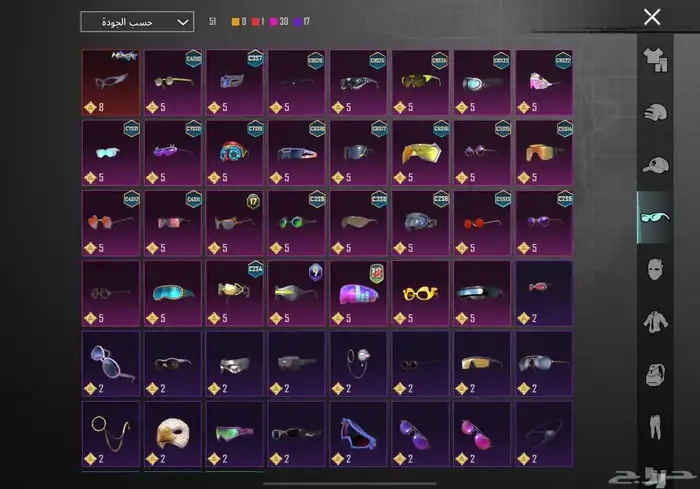Image resolution: width=700 pixels, height=489 pixels.
Task: Switch to the cap headwear category
Action: coord(656,165)
